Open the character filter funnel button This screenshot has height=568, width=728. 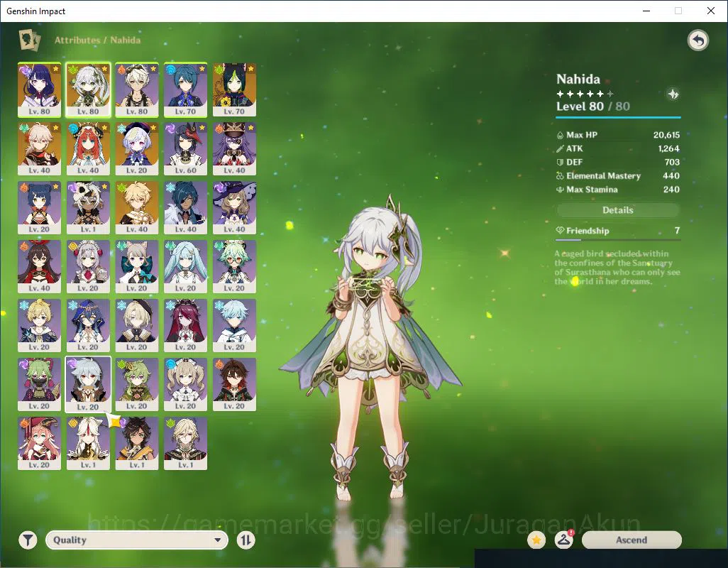(28, 540)
